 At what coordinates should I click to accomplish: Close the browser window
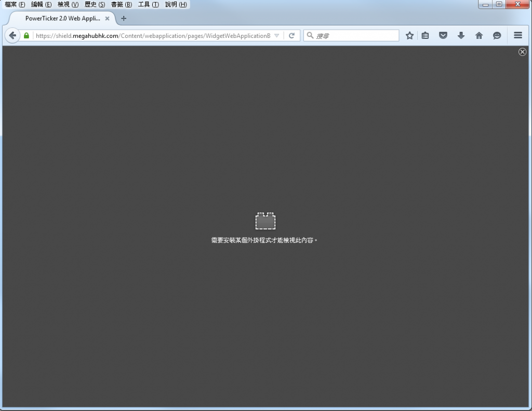pyautogui.click(x=518, y=4)
